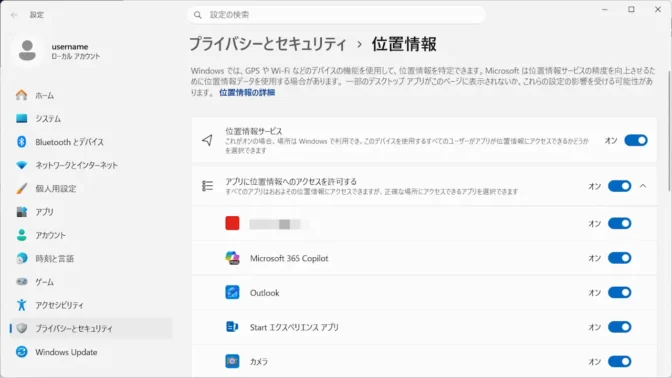
Task: Click the 設定の検索 search field
Action: (336, 15)
